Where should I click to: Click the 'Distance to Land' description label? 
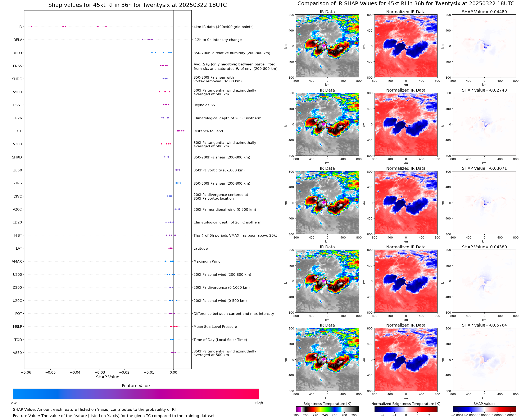click(208, 131)
